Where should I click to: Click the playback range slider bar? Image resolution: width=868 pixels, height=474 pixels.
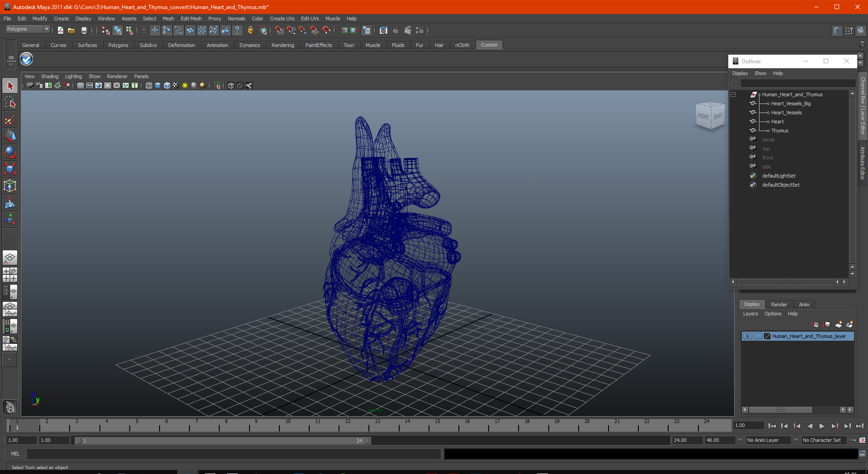222,441
